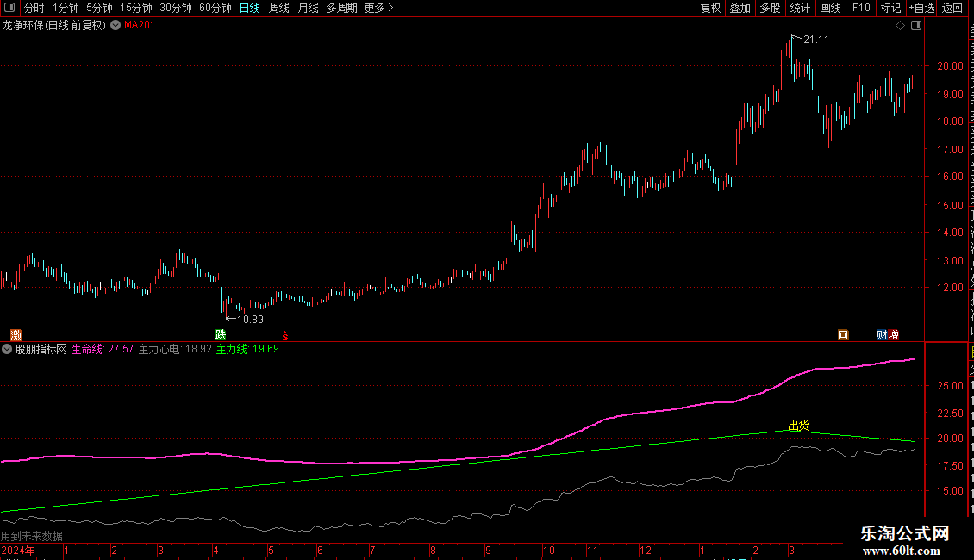
Task: Click the 25.00 sub-chart axis label
Action: [x=950, y=386]
